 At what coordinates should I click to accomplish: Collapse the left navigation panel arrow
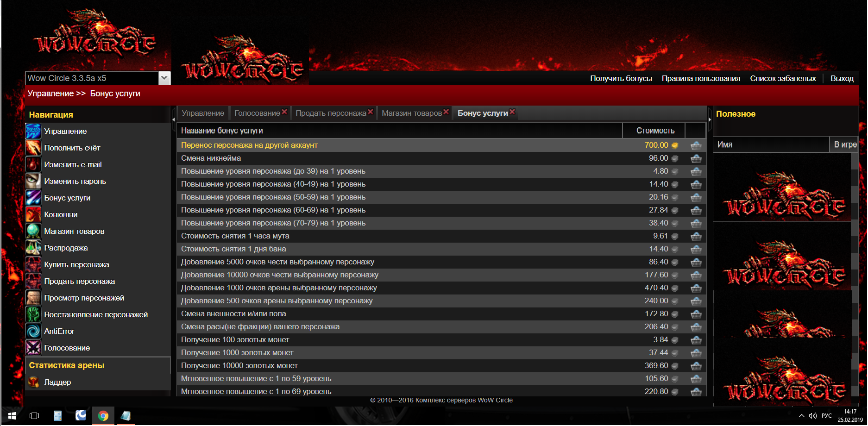[x=174, y=119]
